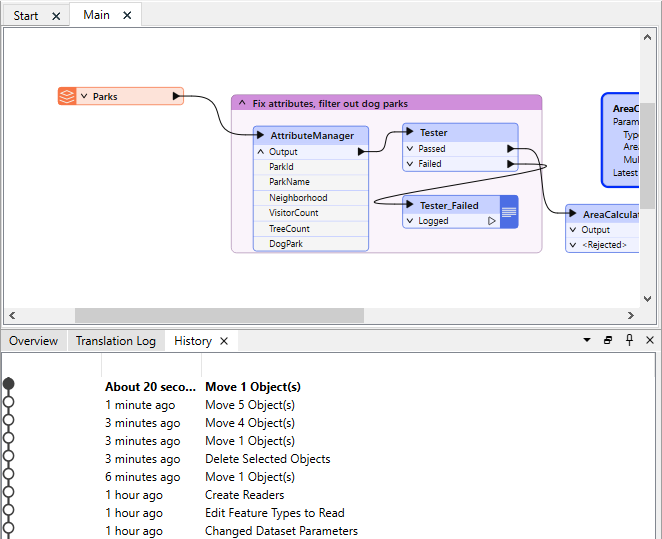Pin the History panel with auto-hide icon
The image size is (662, 539).
tap(629, 341)
